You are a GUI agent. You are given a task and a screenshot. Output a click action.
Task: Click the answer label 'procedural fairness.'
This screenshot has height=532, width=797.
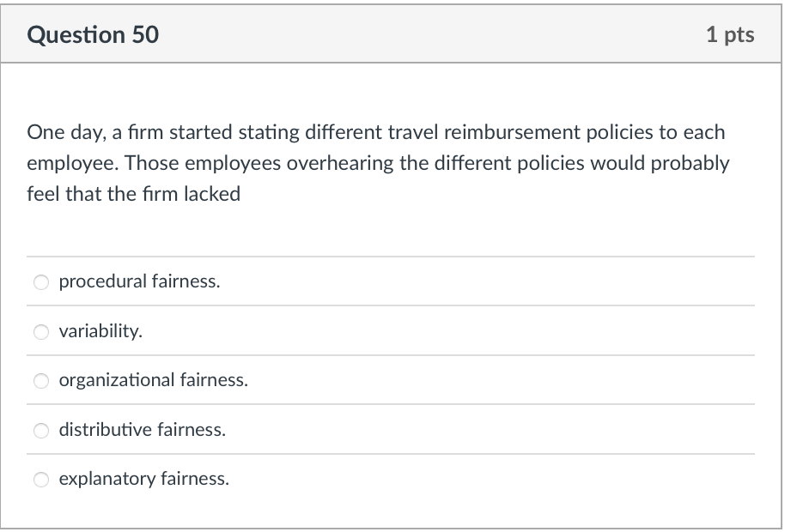point(139,281)
